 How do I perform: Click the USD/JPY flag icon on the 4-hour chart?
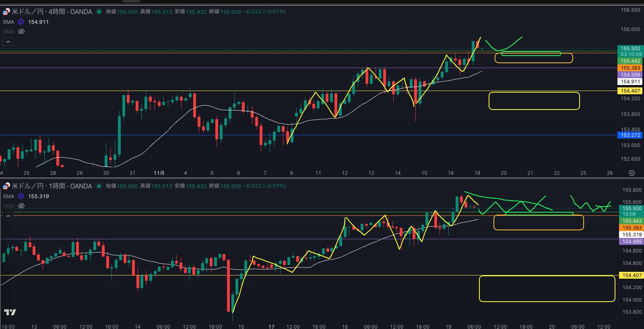(x=6, y=12)
